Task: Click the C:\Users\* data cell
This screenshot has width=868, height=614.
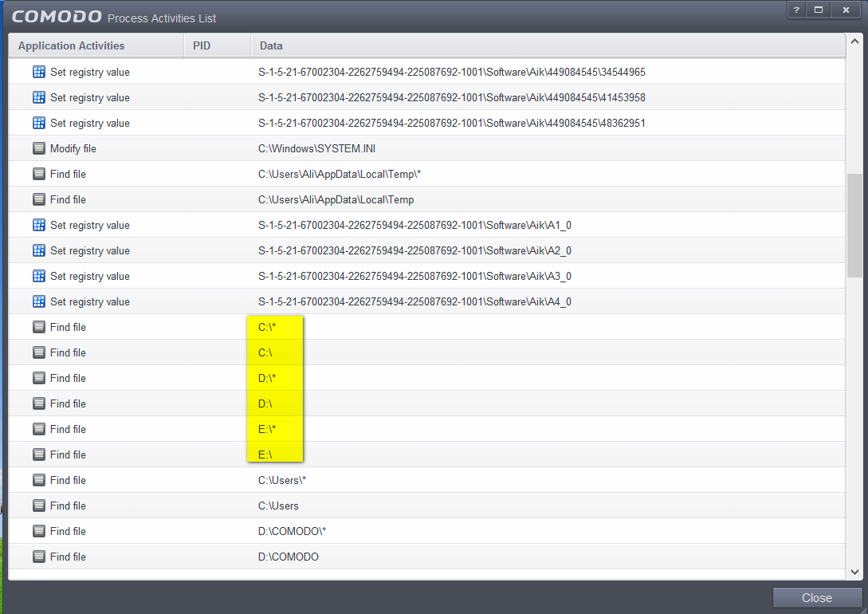Action: point(282,479)
